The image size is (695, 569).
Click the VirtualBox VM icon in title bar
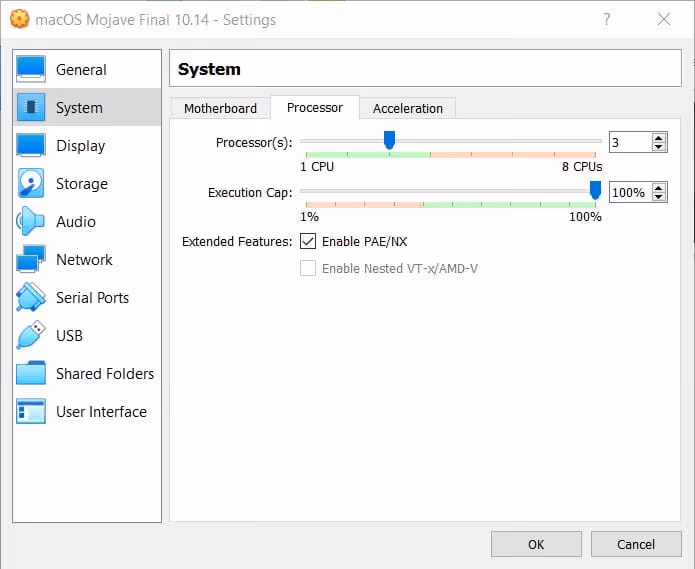pos(20,19)
